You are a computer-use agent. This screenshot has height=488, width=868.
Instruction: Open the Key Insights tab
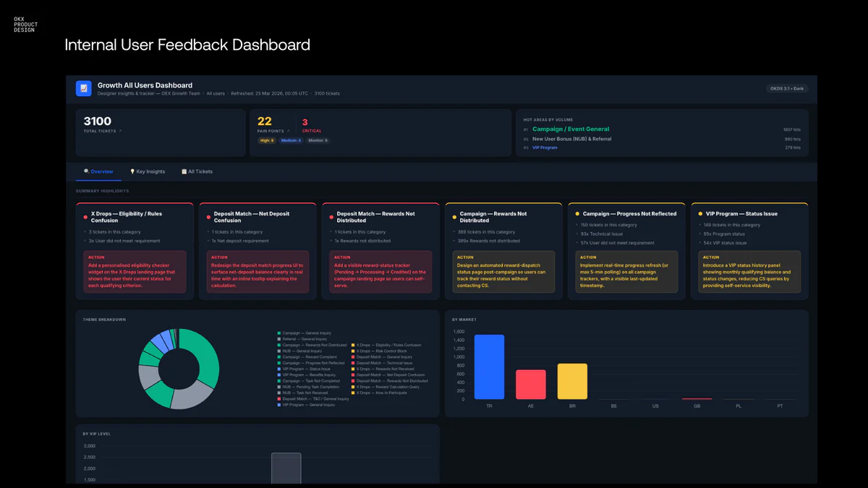tap(148, 171)
